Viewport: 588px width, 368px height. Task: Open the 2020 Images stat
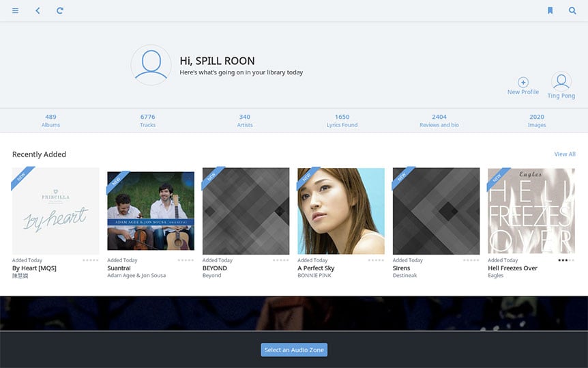[537, 121]
